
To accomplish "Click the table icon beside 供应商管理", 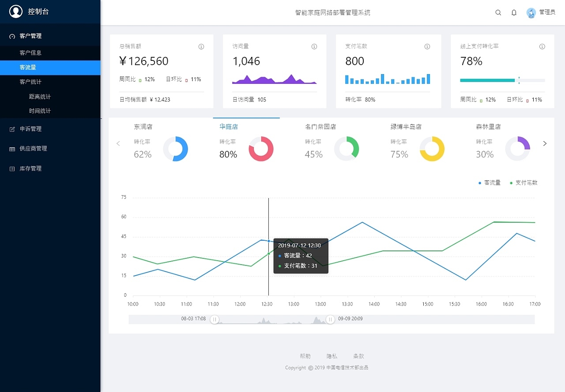I will click(12, 149).
